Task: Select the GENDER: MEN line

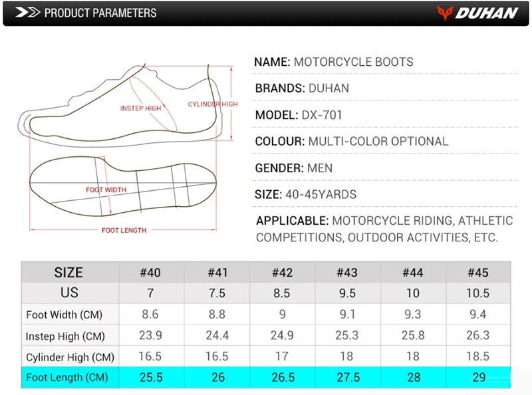Action: tap(294, 168)
